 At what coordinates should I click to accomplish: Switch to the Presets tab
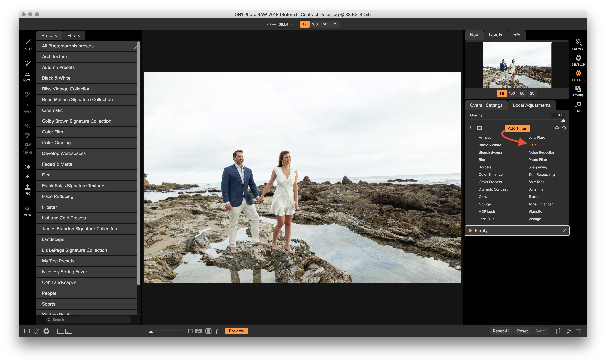[49, 36]
